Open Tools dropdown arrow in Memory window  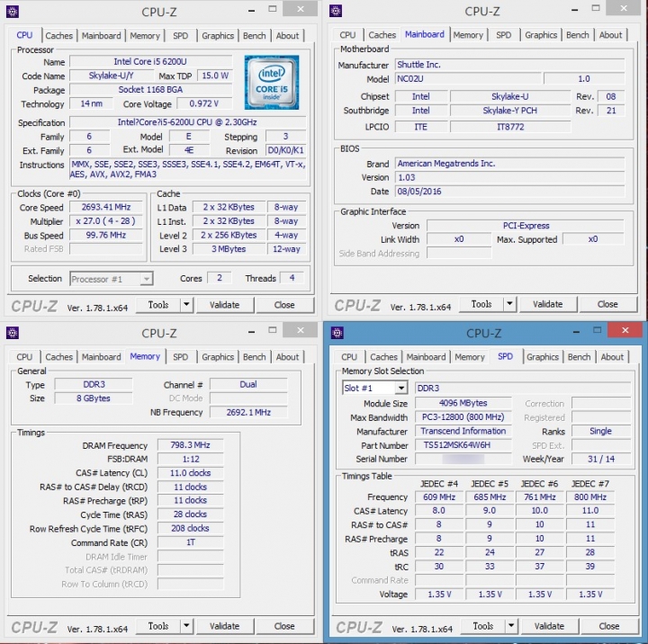187,626
